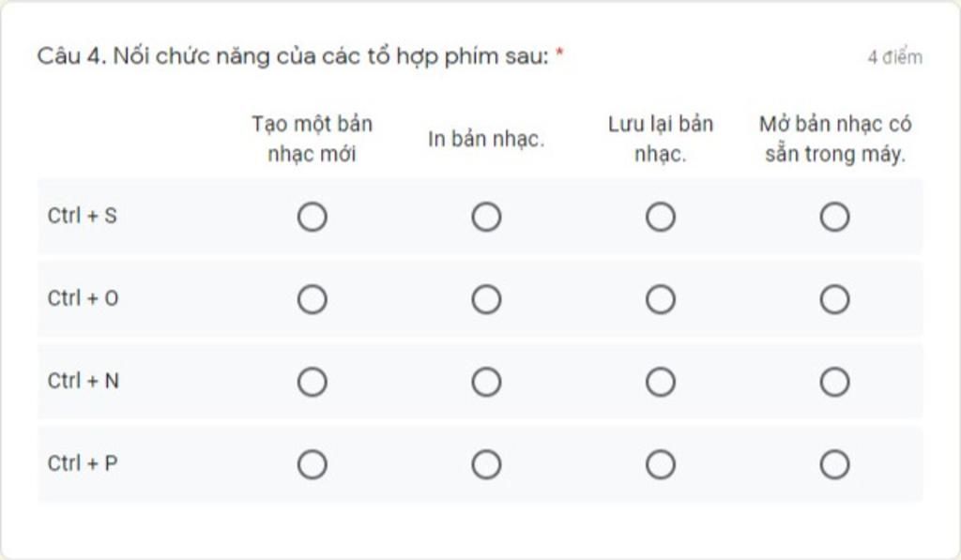Select 'Tạo một bản nhạc mới' for Ctrl + S
Screen dimensions: 961x560
pos(312,217)
